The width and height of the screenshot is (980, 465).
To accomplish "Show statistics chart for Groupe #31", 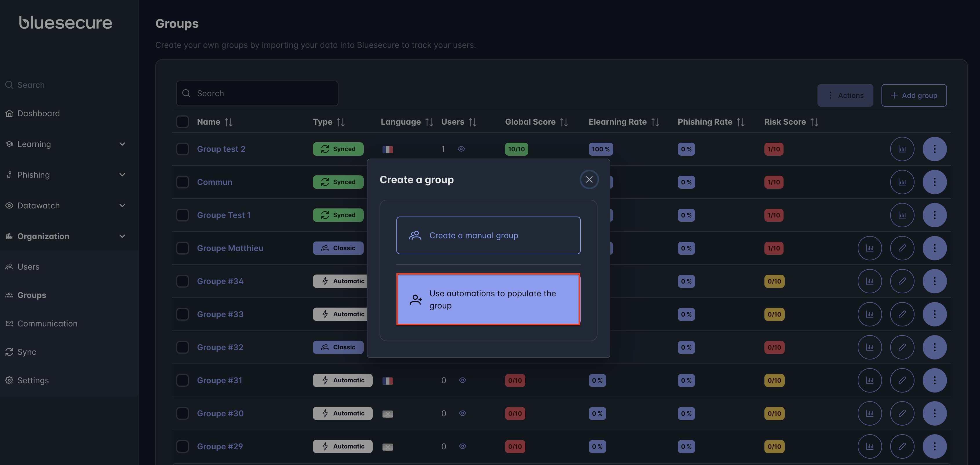I will pos(870,380).
